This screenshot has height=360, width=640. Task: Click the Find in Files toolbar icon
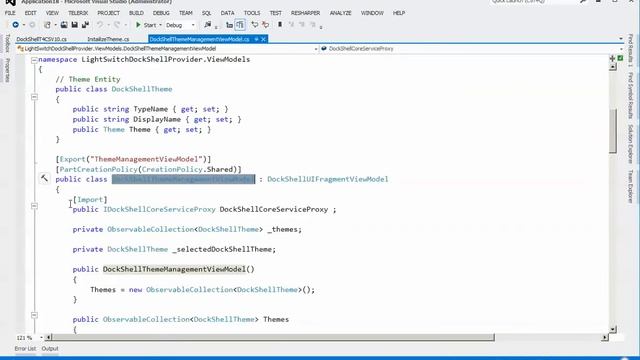208,25
